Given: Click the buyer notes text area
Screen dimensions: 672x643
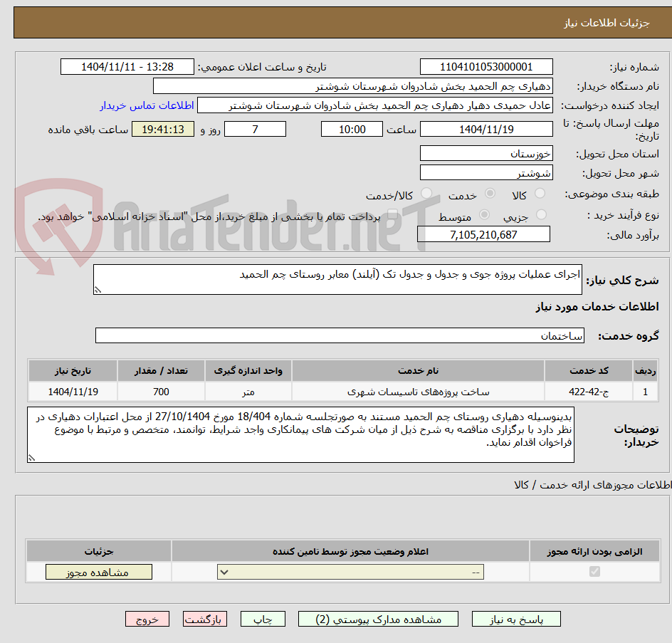Looking at the screenshot, I should click(300, 434).
